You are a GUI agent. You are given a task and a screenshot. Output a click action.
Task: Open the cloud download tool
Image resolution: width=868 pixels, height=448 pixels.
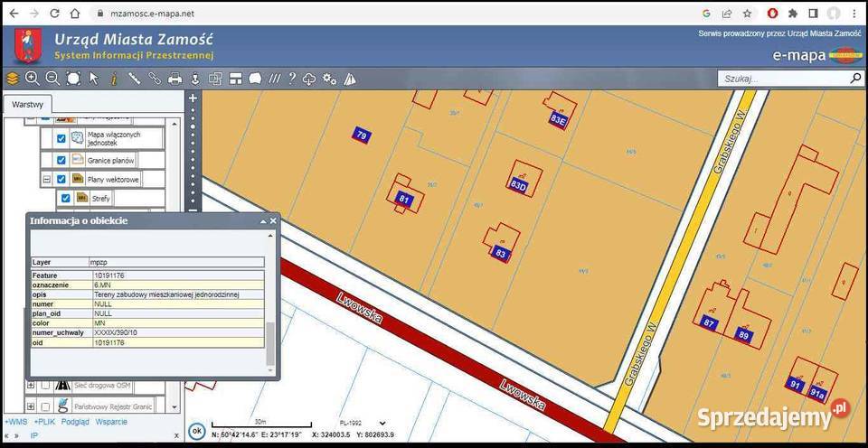[x=309, y=79]
